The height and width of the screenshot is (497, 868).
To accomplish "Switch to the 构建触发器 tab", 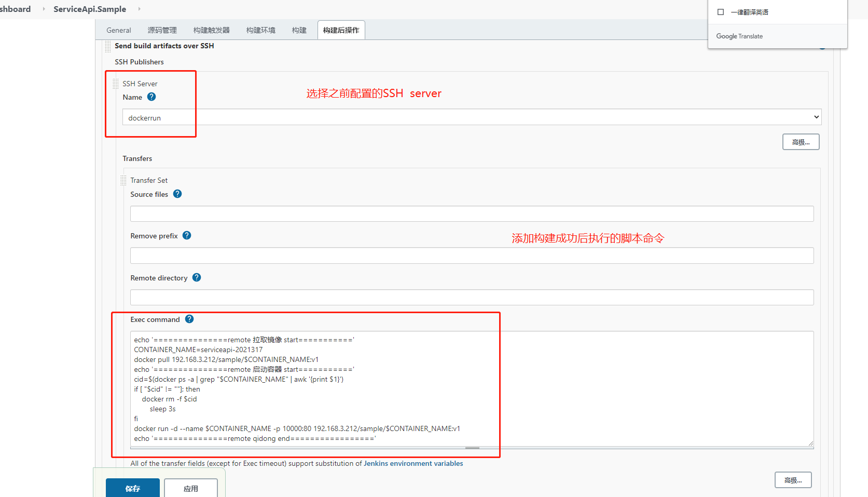I will pyautogui.click(x=212, y=30).
